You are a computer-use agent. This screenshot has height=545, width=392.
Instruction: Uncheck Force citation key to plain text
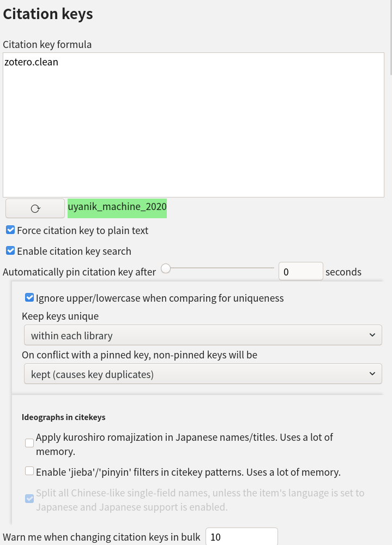click(x=10, y=230)
